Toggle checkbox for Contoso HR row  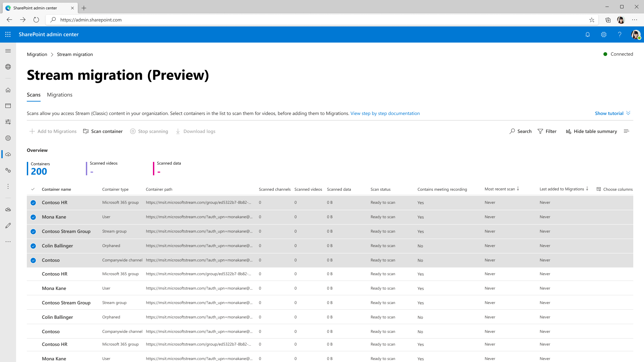tap(33, 202)
